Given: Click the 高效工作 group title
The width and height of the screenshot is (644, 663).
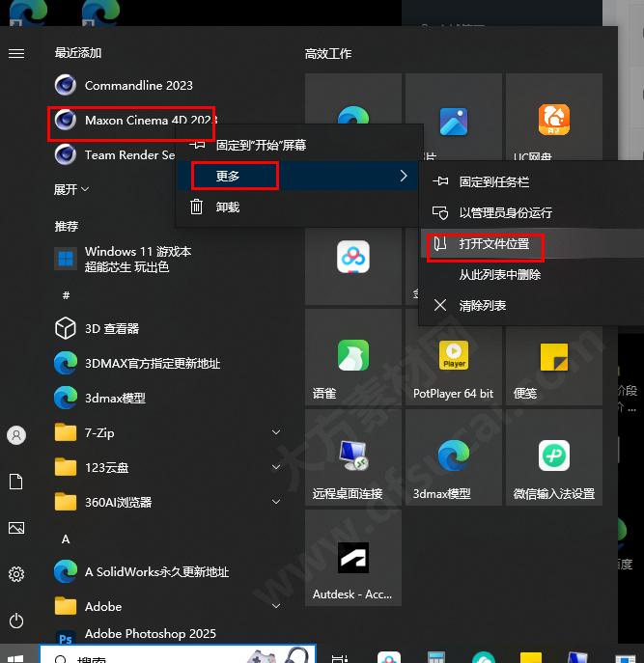Looking at the screenshot, I should [328, 54].
